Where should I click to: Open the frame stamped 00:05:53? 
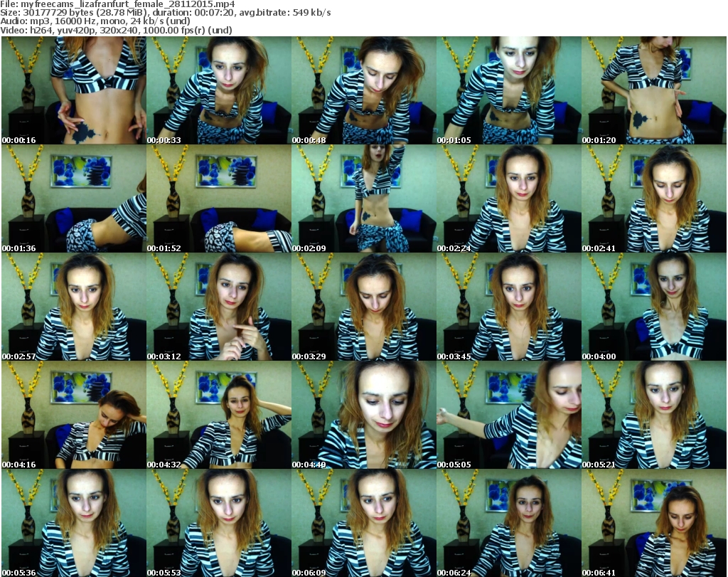pos(219,523)
